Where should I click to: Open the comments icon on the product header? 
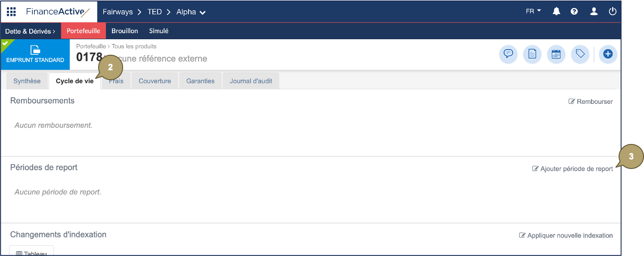click(x=508, y=54)
